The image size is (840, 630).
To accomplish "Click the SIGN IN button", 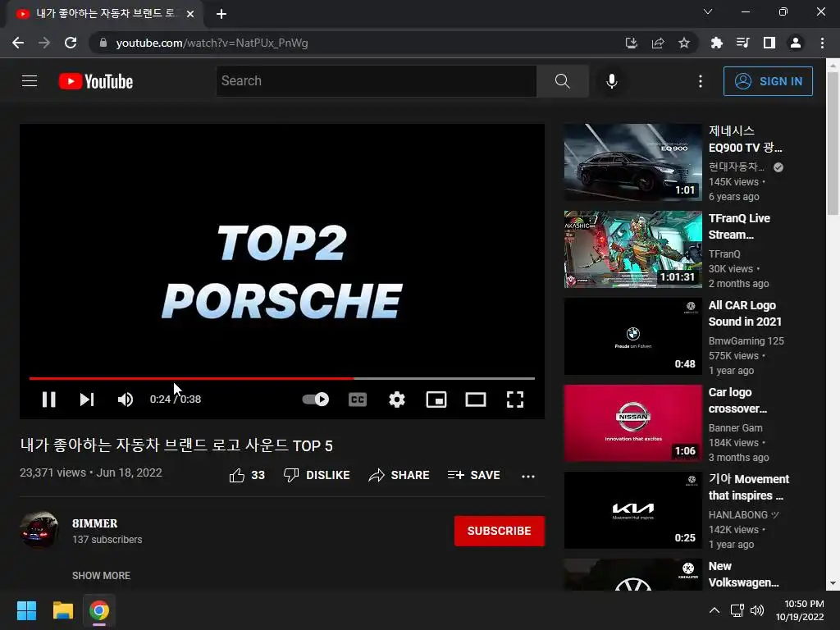I will point(768,81).
